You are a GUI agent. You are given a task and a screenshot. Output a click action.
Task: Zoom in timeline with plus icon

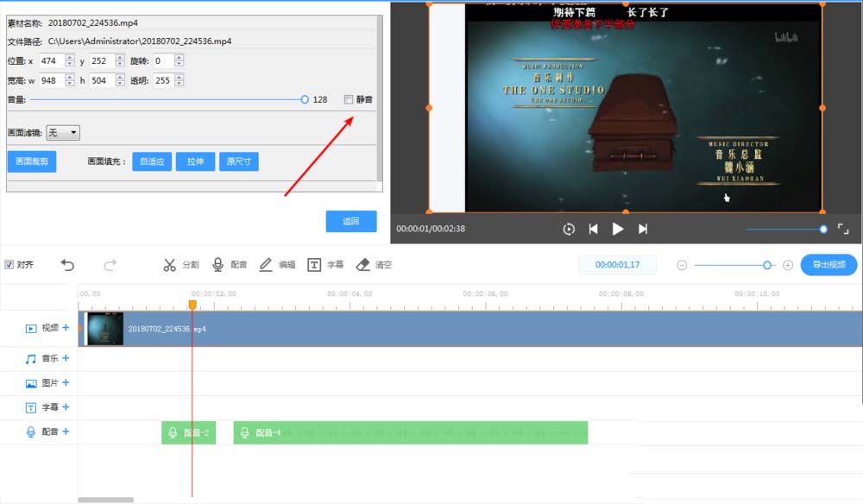click(x=788, y=265)
